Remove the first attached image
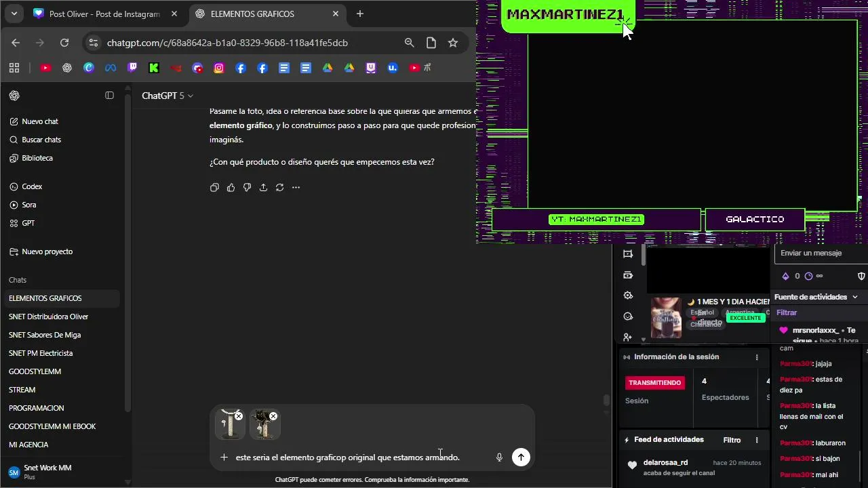 click(x=239, y=416)
